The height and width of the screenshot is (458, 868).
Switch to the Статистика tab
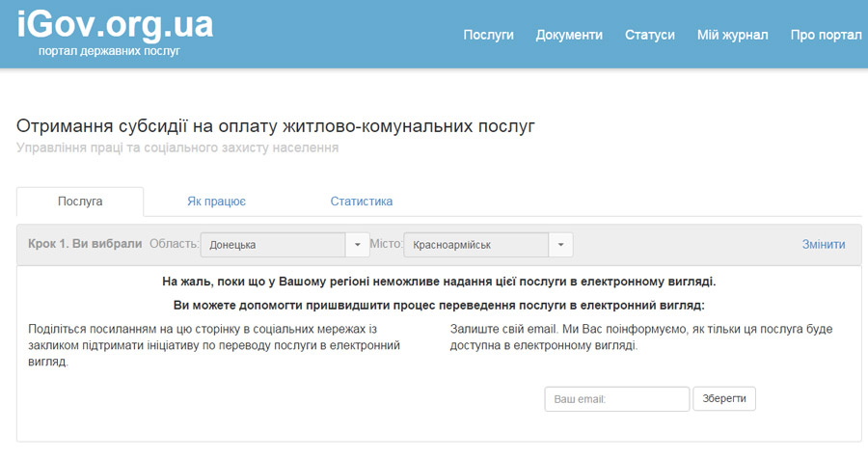361,202
